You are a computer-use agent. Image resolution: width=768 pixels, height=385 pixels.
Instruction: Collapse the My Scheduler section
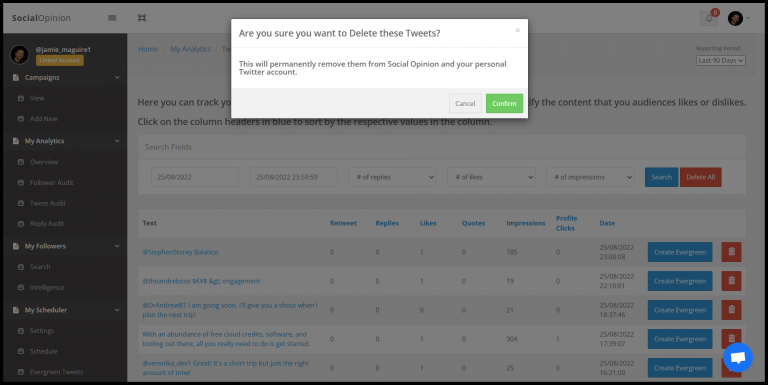[x=66, y=310]
